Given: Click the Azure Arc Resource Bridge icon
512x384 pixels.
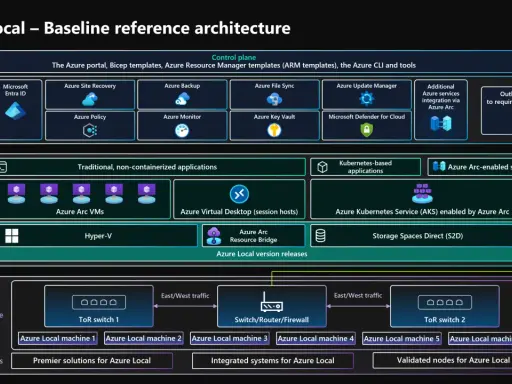Looking at the screenshot, I should (214, 236).
